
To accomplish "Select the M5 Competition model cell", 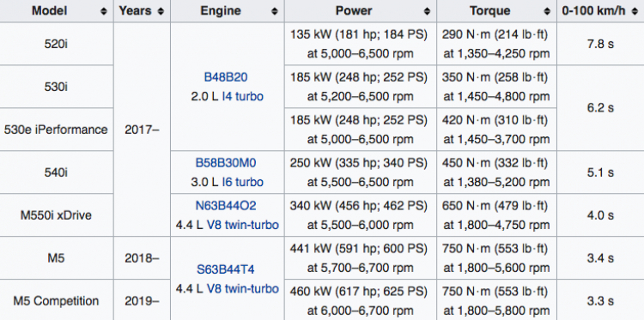I will 57,301.
